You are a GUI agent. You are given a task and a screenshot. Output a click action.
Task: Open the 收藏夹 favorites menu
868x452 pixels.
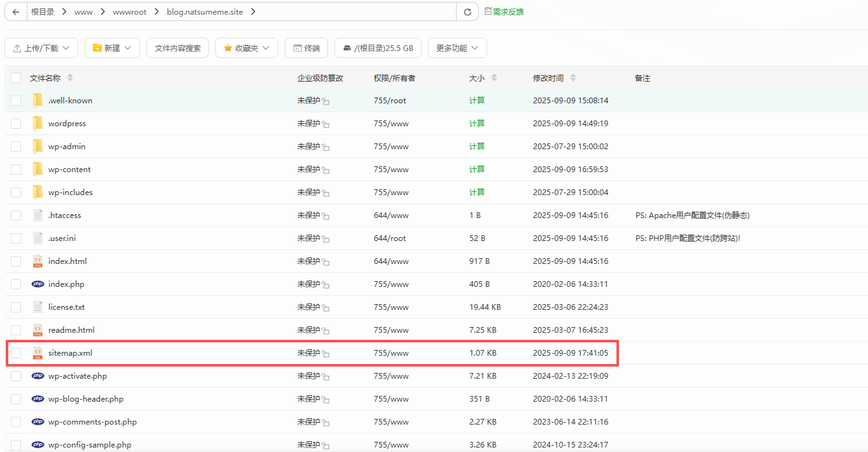(x=246, y=48)
